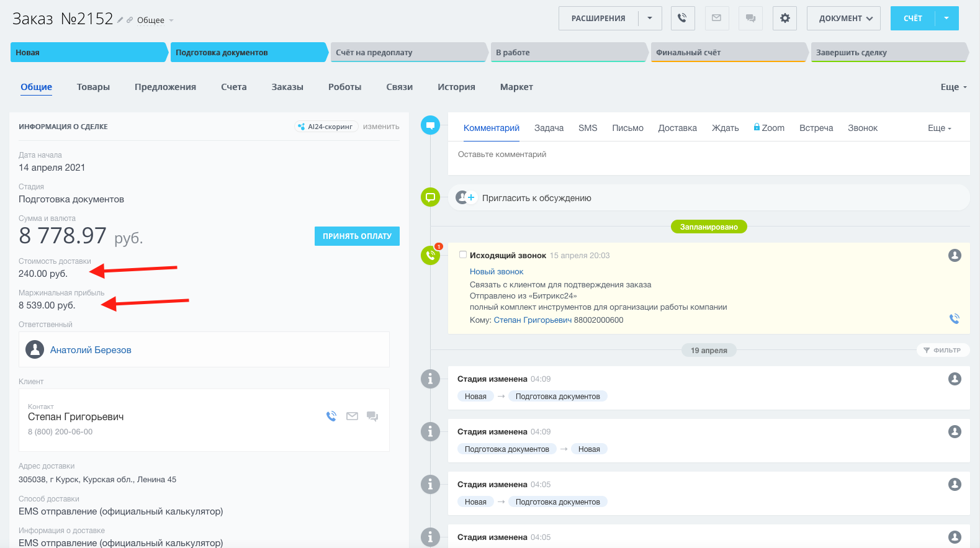
Task: Click user avatar on first 04:09 stage change
Action: point(955,379)
